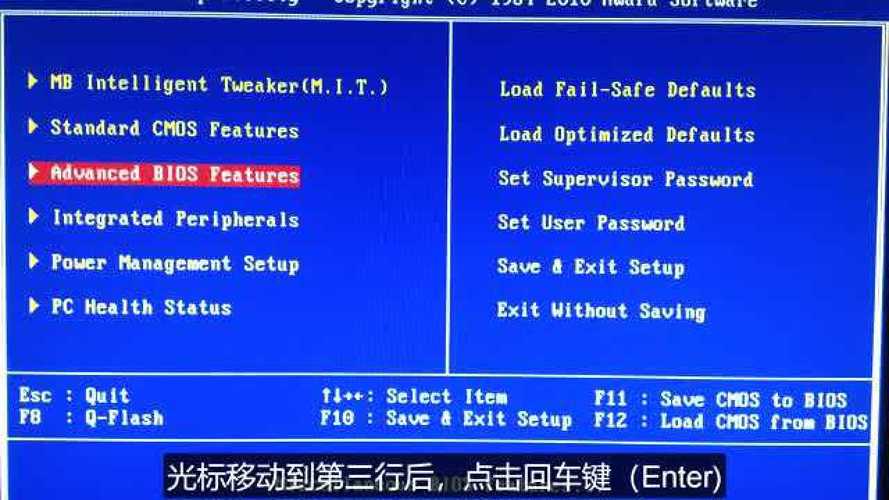Open PC Health Status page
889x500 pixels.
(142, 307)
